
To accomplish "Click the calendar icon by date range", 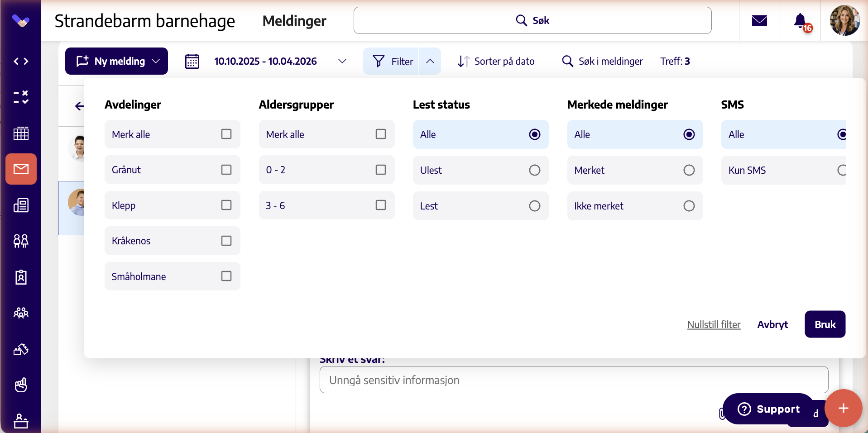I will pos(192,61).
